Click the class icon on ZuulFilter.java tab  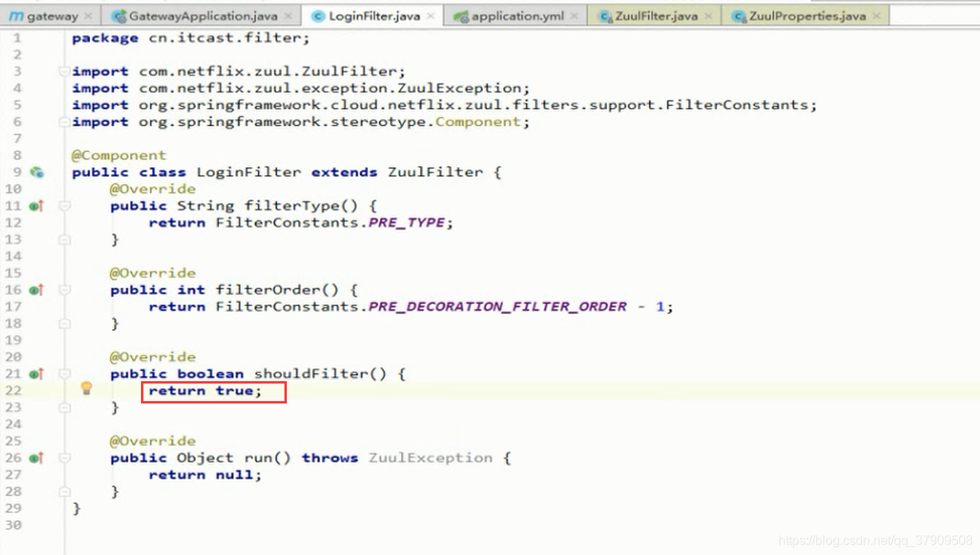coord(606,16)
